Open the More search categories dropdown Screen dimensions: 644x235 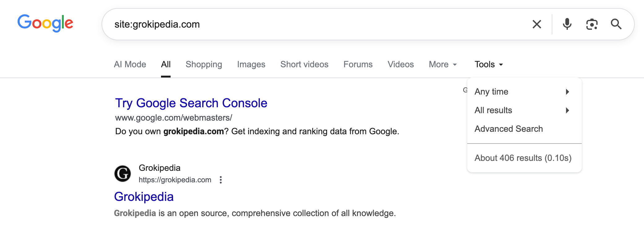pos(443,64)
